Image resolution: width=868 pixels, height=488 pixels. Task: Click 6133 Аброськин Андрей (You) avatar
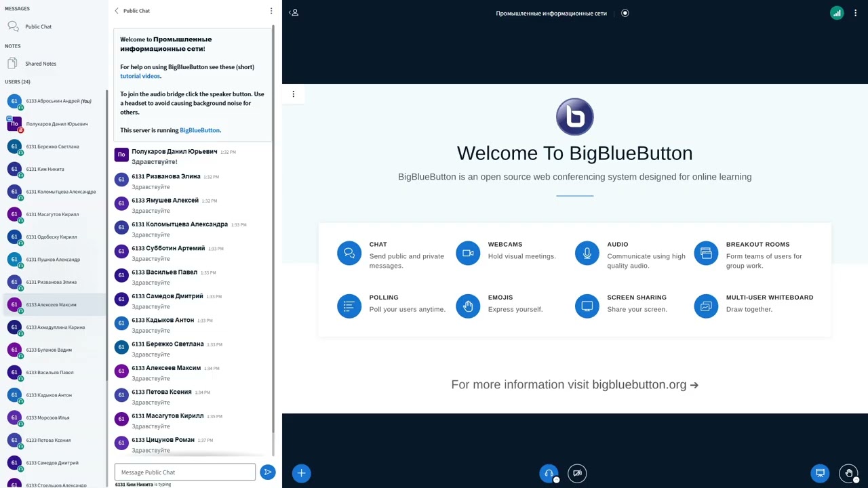(14, 101)
